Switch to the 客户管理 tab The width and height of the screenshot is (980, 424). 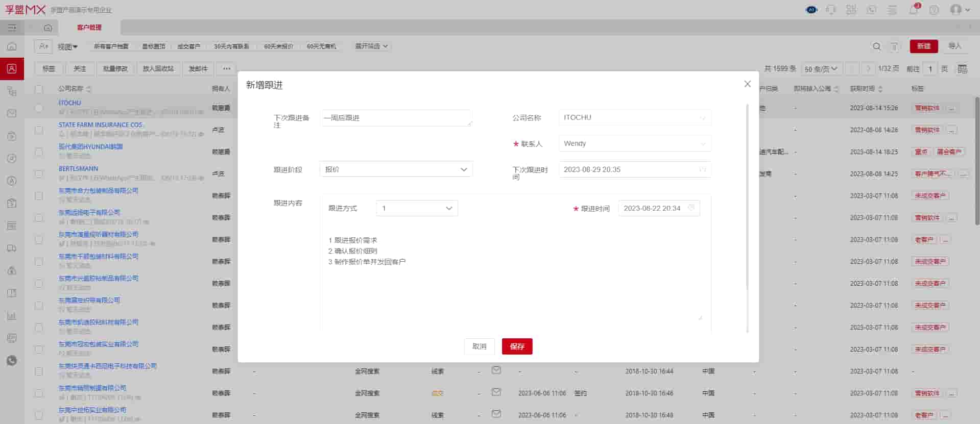click(x=89, y=28)
